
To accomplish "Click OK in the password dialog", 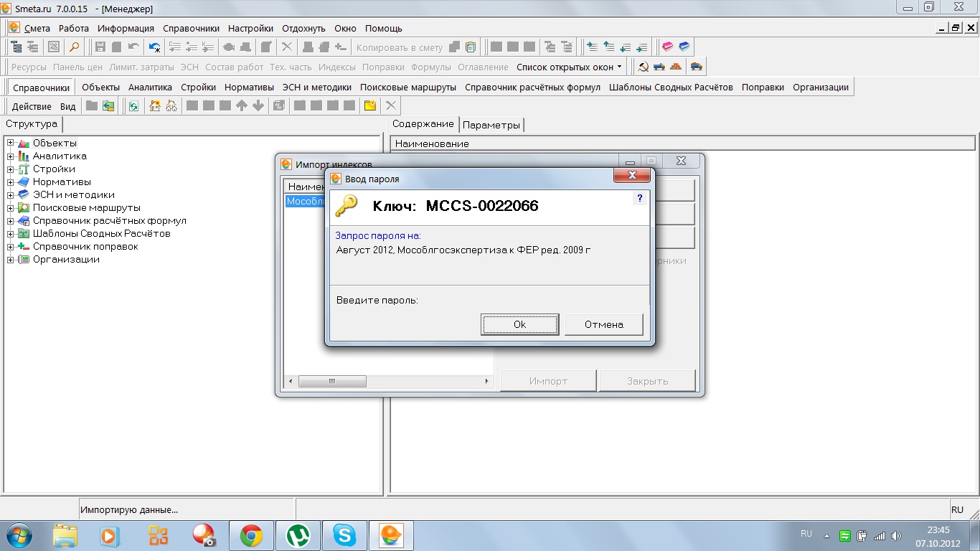I will pyautogui.click(x=520, y=324).
